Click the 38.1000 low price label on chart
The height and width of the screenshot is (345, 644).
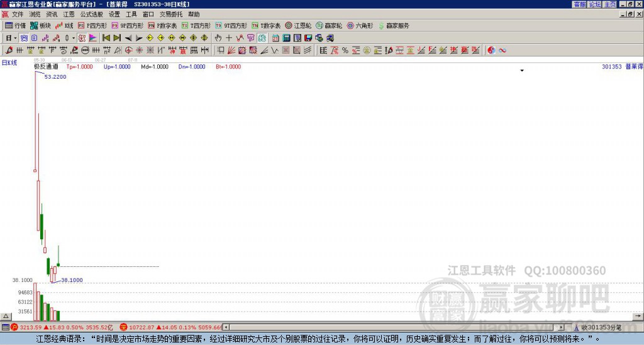tap(72, 280)
